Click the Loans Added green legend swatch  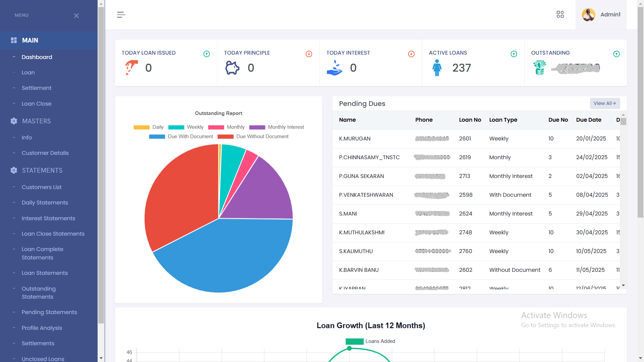point(355,341)
